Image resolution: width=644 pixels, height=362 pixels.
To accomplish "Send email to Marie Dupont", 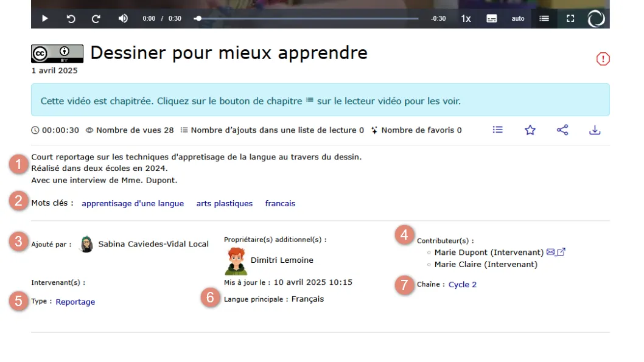I will 550,252.
